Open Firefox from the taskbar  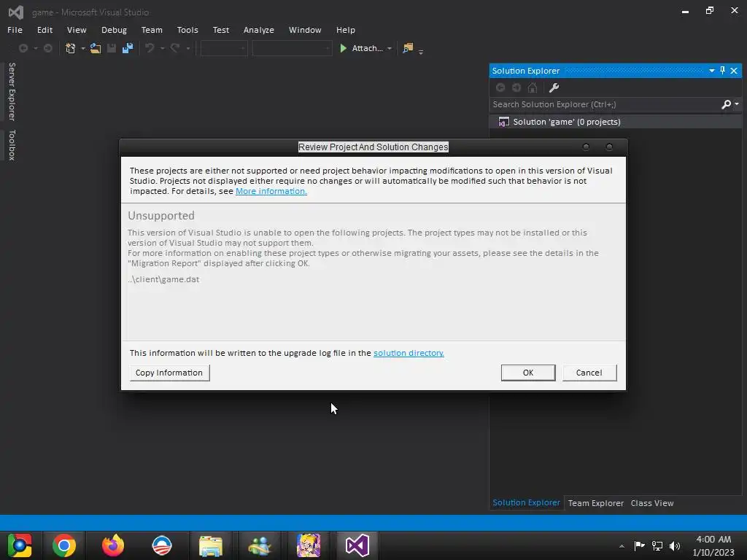click(x=113, y=545)
